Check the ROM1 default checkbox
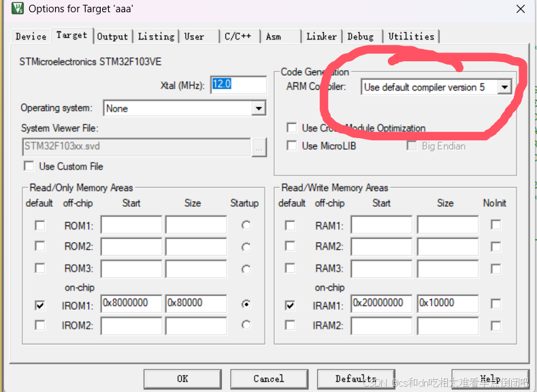This screenshot has width=537, height=392. tap(39, 225)
